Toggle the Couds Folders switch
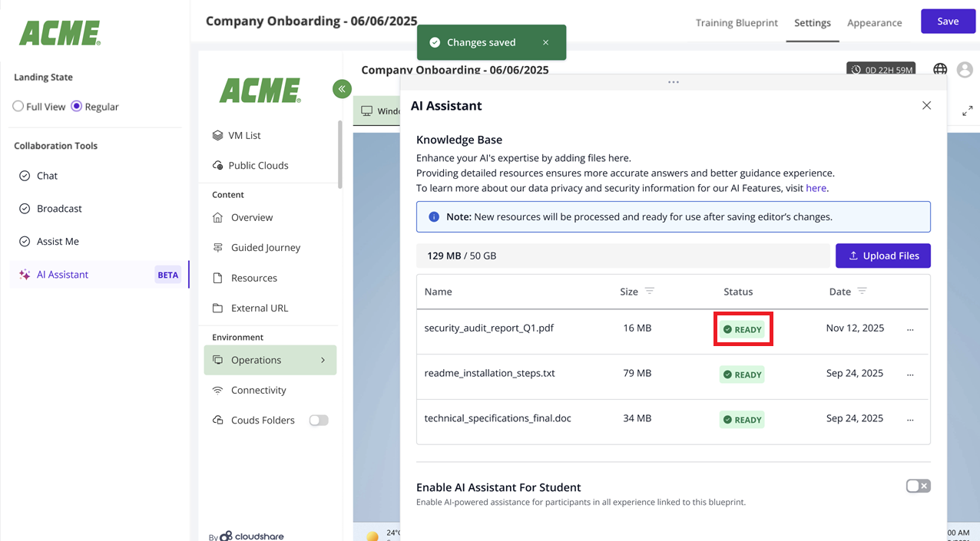The image size is (980, 541). 318,420
